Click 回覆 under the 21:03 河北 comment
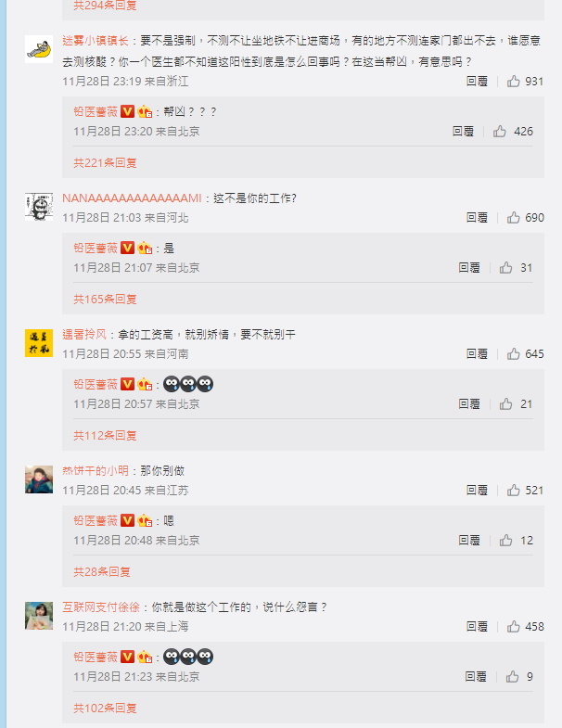Viewport: 562px width, 728px height. (477, 218)
